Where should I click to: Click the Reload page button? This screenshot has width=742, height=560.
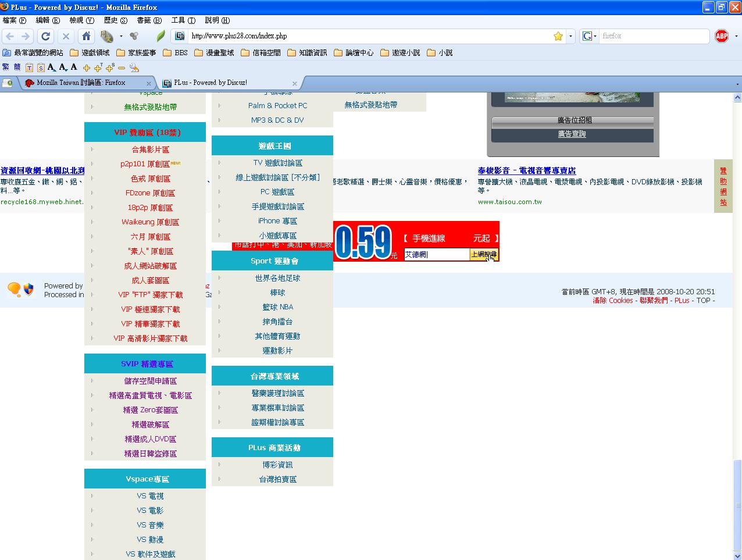[45, 36]
